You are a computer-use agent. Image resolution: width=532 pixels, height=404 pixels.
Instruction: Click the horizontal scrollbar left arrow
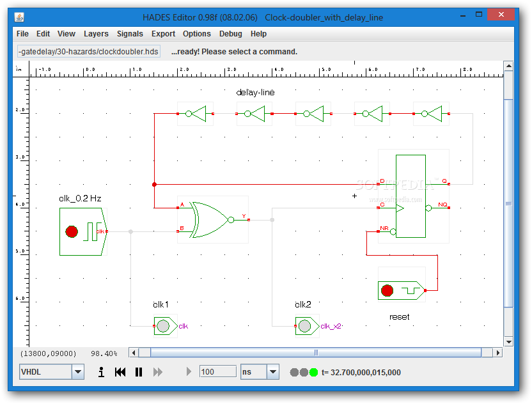[134, 353]
